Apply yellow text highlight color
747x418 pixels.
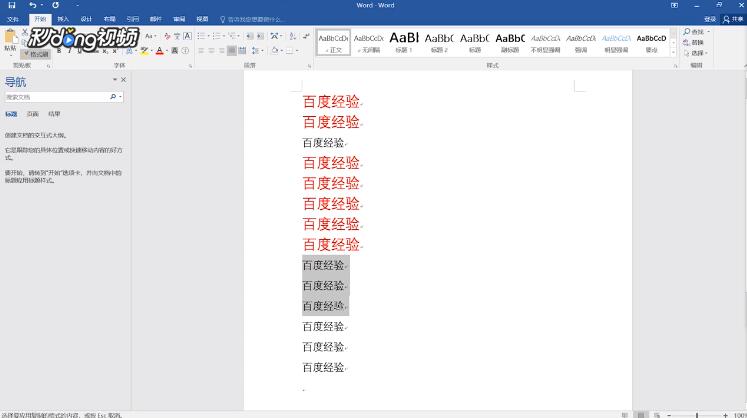pyautogui.click(x=143, y=51)
